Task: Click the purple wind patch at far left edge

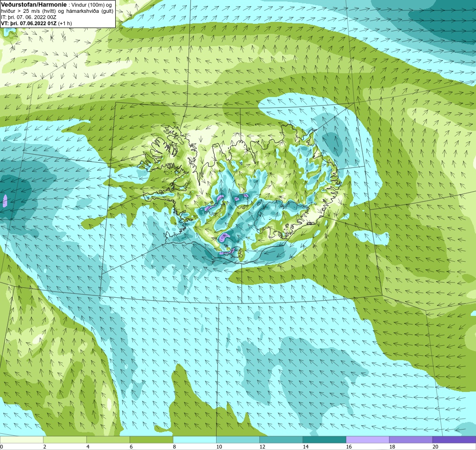Action: 5,201
